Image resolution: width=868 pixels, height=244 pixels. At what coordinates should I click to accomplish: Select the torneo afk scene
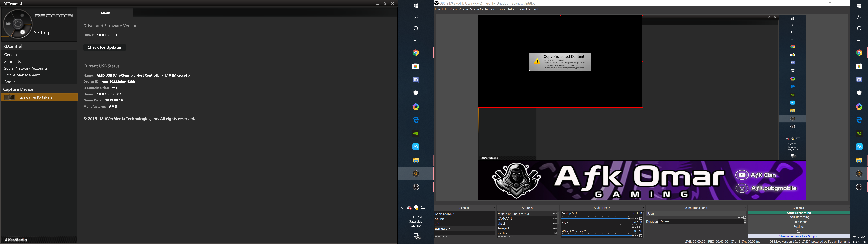coord(443,229)
